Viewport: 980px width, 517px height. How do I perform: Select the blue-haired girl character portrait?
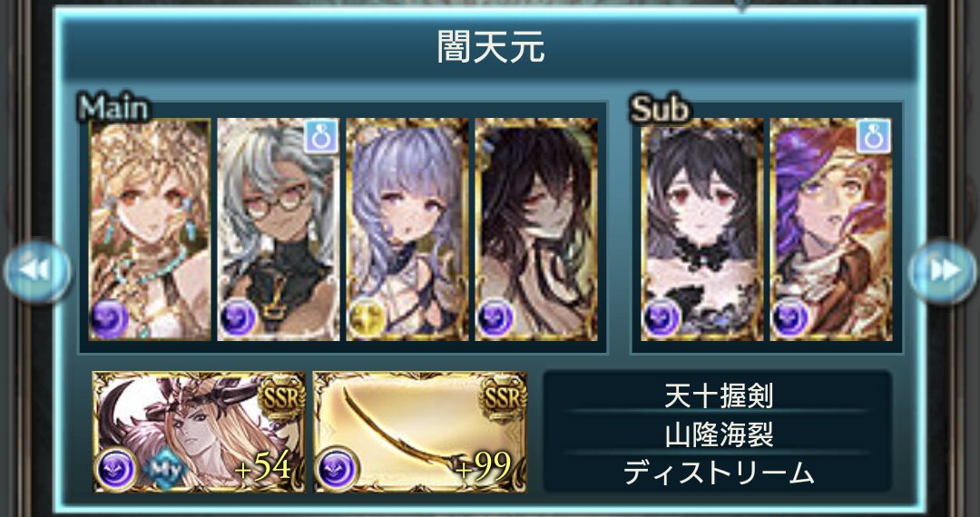click(x=407, y=229)
